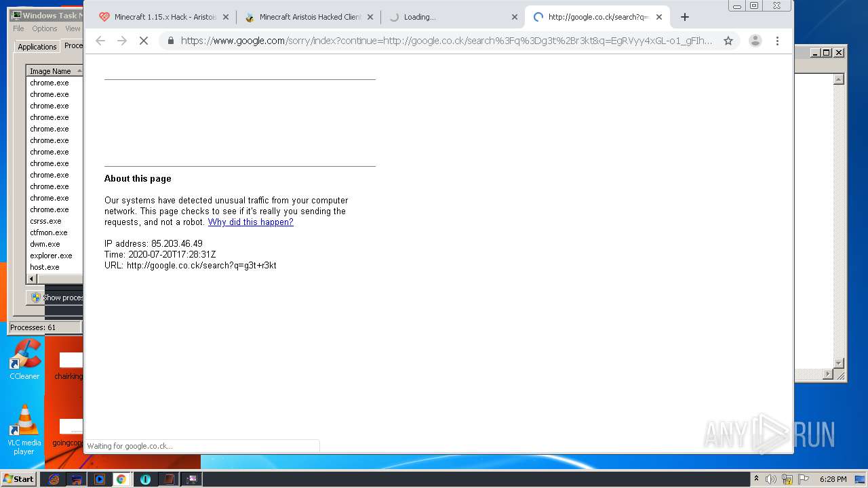Open Windows Explorer from the taskbar
The image size is (868, 488).
77,479
